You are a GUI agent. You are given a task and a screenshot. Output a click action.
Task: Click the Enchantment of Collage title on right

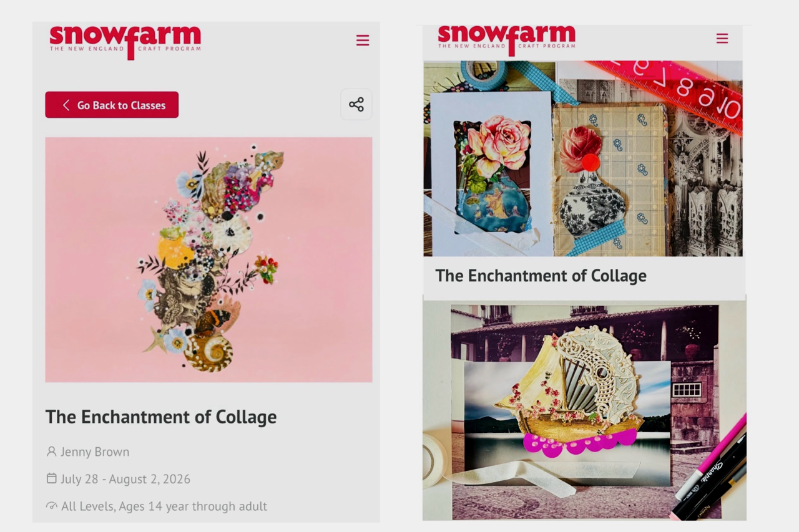click(541, 276)
